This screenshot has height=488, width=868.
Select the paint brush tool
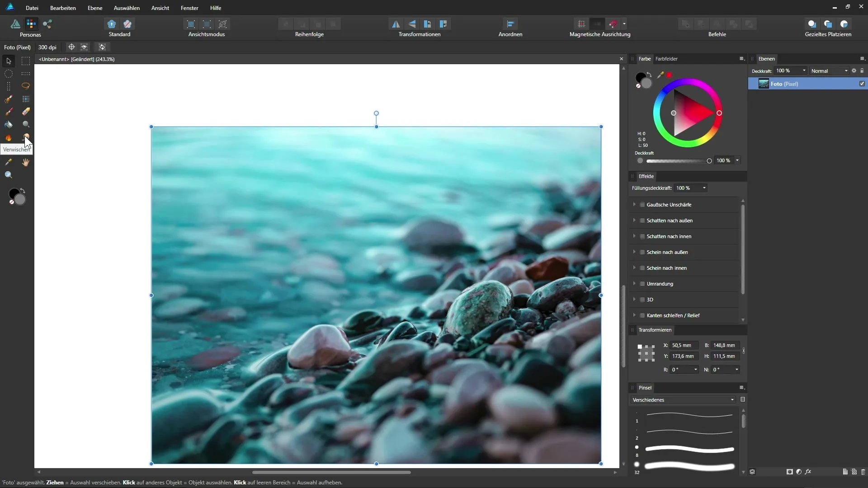pos(9,112)
